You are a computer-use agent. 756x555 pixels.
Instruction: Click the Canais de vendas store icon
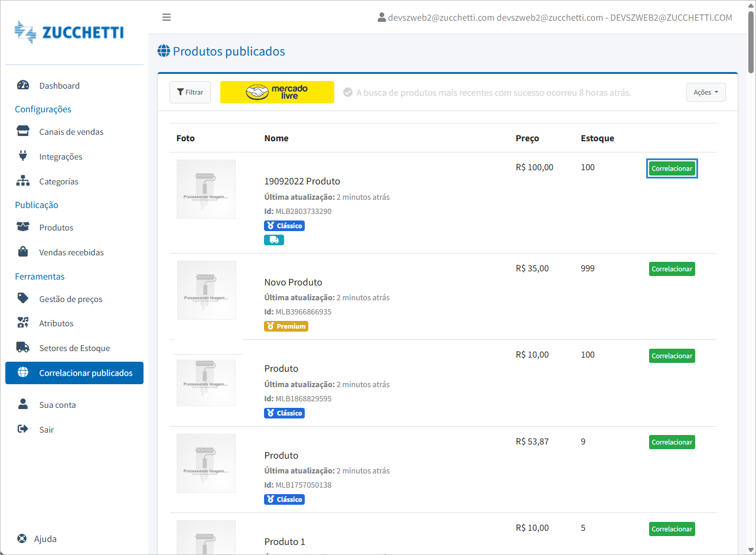[x=23, y=131]
